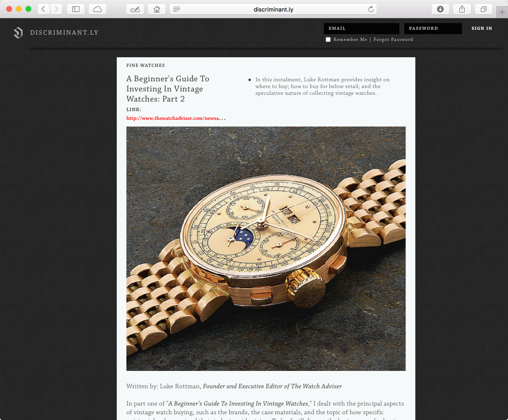Open a new tab with plus button
This screenshot has width=508, height=420.
502,12
